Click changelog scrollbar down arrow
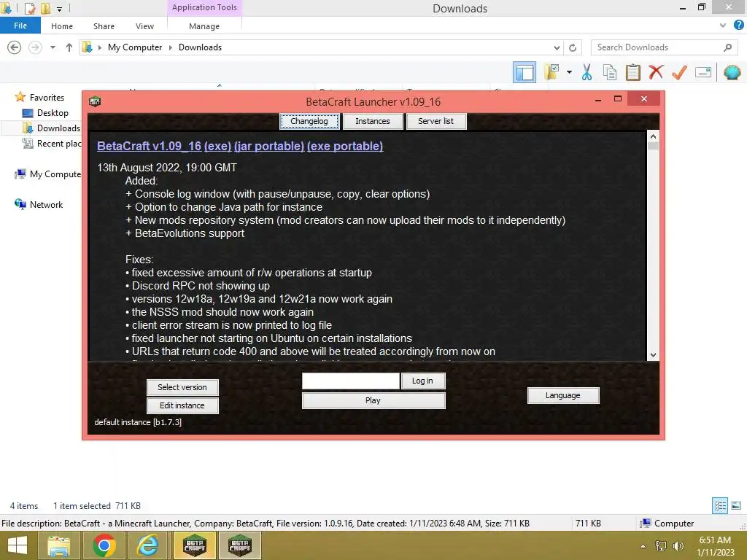Image resolution: width=747 pixels, height=560 pixels. point(653,355)
